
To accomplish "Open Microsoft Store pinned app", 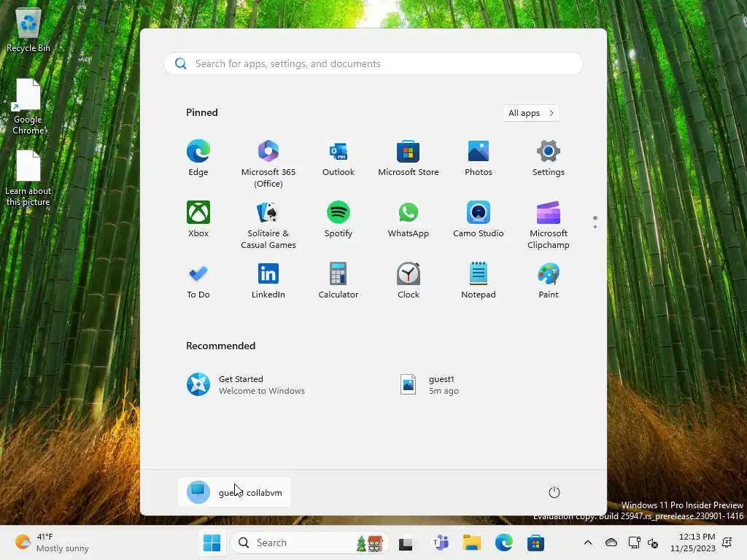I will click(x=409, y=159).
